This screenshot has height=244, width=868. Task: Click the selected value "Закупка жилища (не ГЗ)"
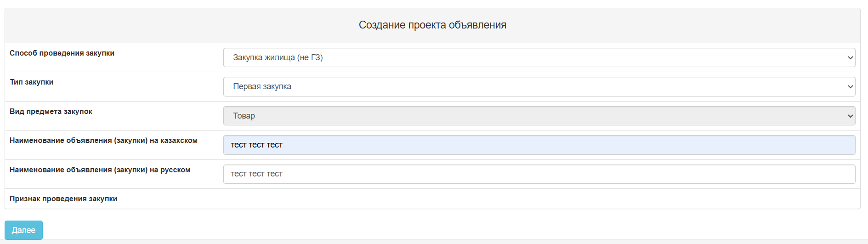pyautogui.click(x=278, y=57)
